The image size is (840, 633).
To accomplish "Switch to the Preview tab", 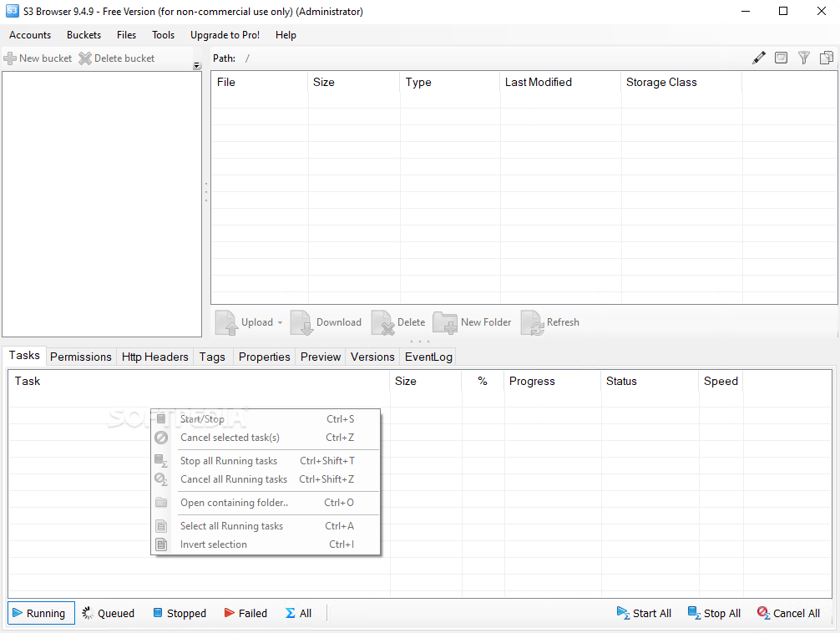I will click(321, 357).
